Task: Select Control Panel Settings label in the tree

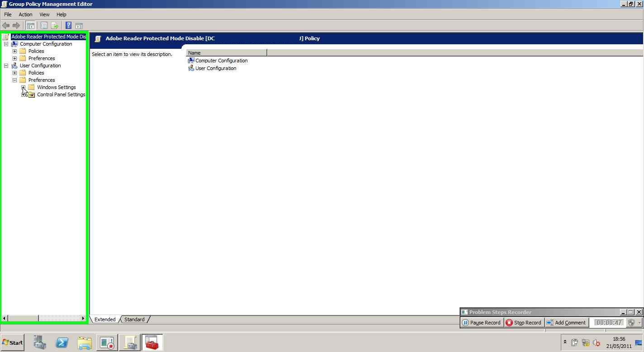Action: coord(61,94)
